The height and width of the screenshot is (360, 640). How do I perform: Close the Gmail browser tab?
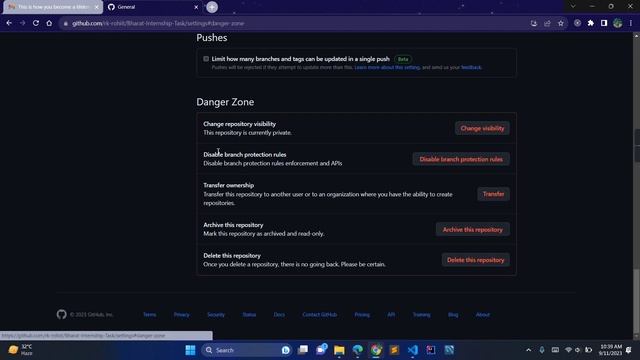97,7
